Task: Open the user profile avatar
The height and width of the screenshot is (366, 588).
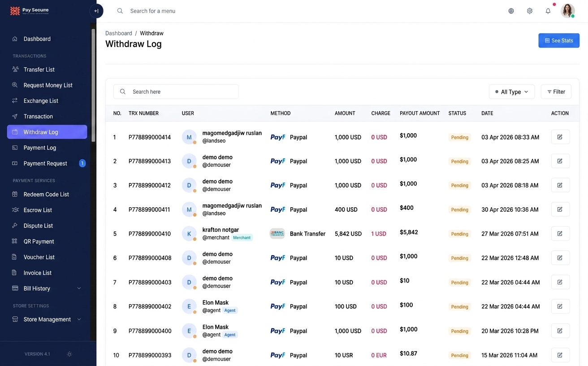Action: 568,11
